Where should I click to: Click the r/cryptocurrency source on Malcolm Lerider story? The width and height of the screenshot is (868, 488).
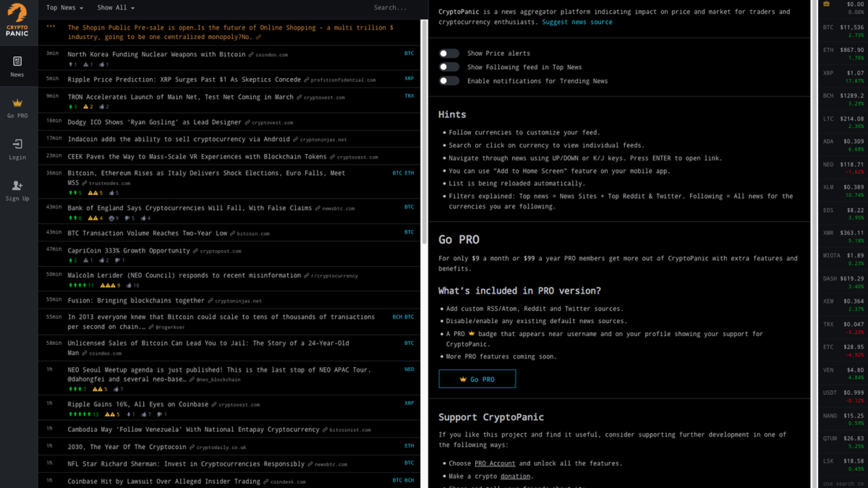[x=334, y=276]
